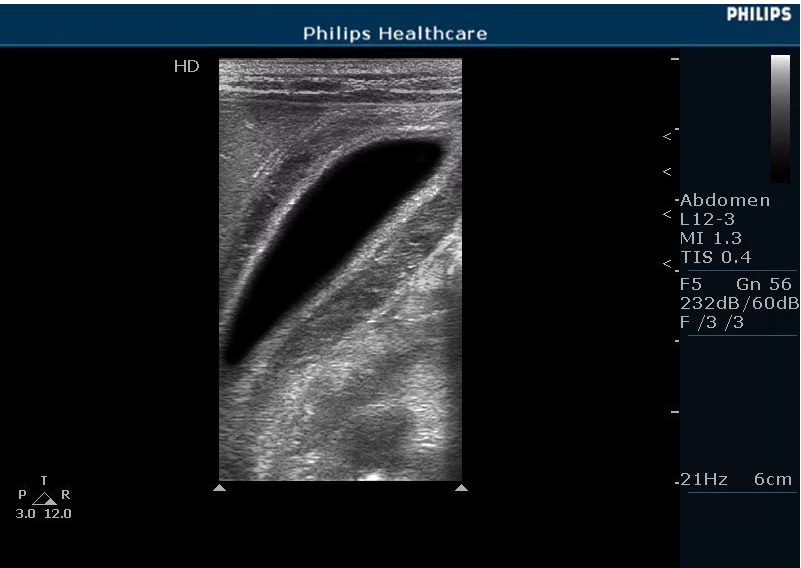
Task: Click the PTR frequency triangle icon
Action: (x=44, y=497)
